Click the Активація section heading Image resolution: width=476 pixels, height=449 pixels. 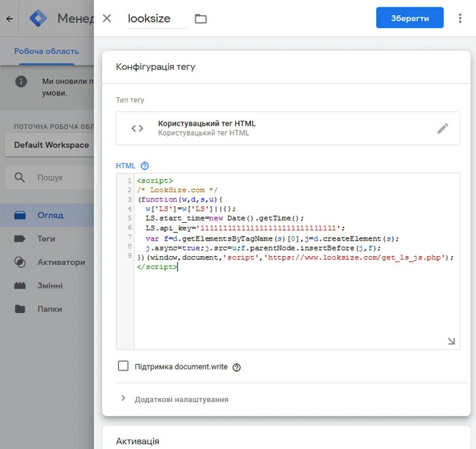coord(137,441)
